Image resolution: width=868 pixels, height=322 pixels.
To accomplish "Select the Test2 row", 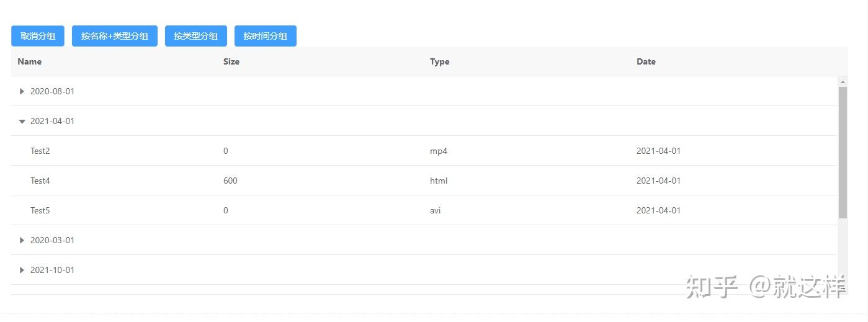I will [40, 151].
